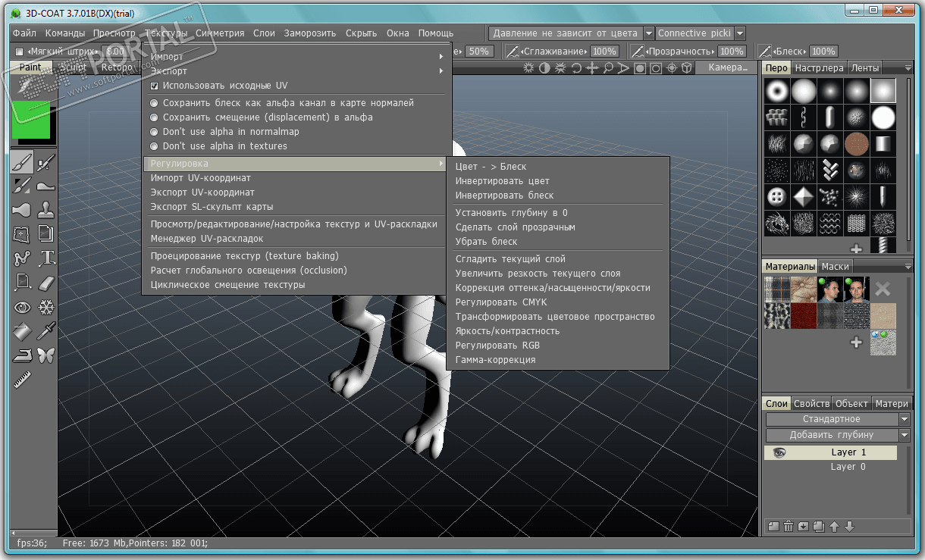Toggle 'Сохранить блеск как альфа канал' option
925x560 pixels.
tap(155, 103)
